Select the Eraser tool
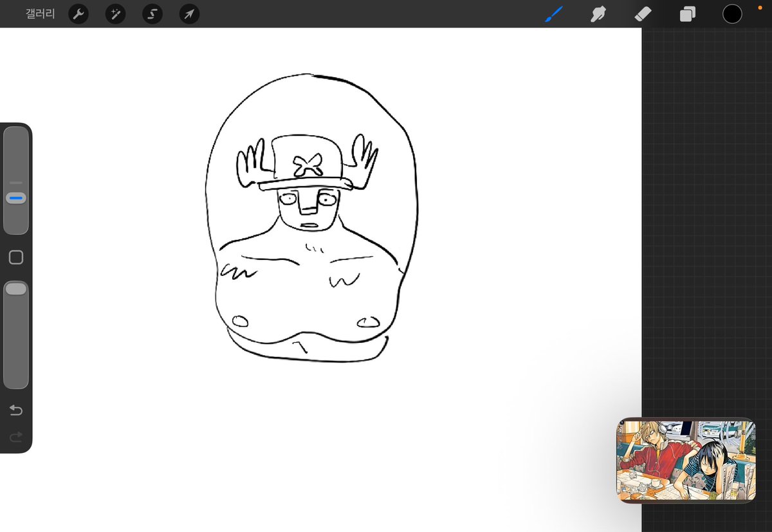The width and height of the screenshot is (772, 532). point(643,14)
